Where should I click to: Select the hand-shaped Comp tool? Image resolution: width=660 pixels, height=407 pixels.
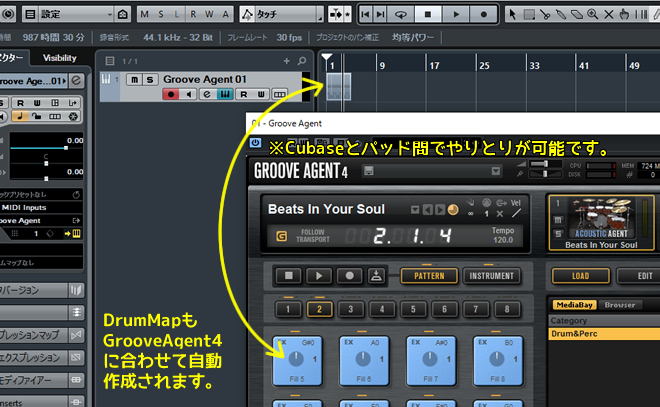625,14
